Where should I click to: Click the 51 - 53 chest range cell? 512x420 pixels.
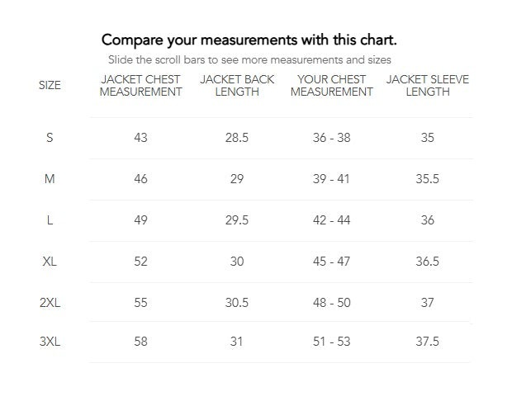point(331,342)
